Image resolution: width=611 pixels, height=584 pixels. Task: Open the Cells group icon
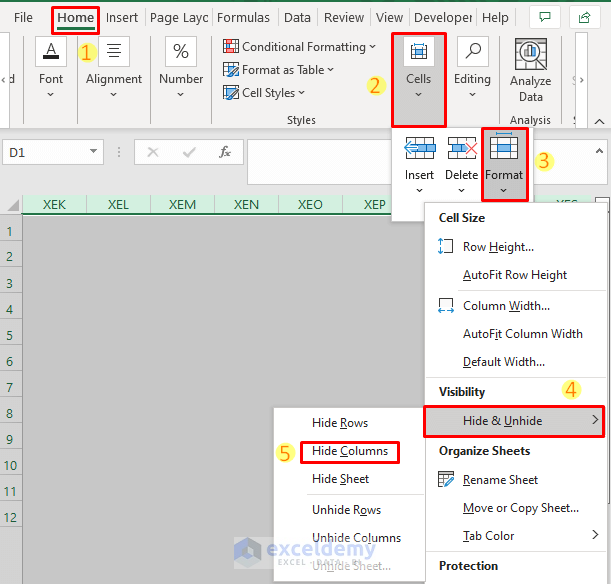pos(419,51)
